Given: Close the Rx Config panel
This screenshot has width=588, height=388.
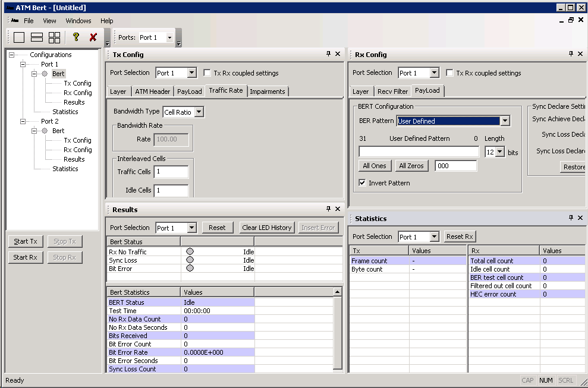Looking at the screenshot, I should point(580,54).
